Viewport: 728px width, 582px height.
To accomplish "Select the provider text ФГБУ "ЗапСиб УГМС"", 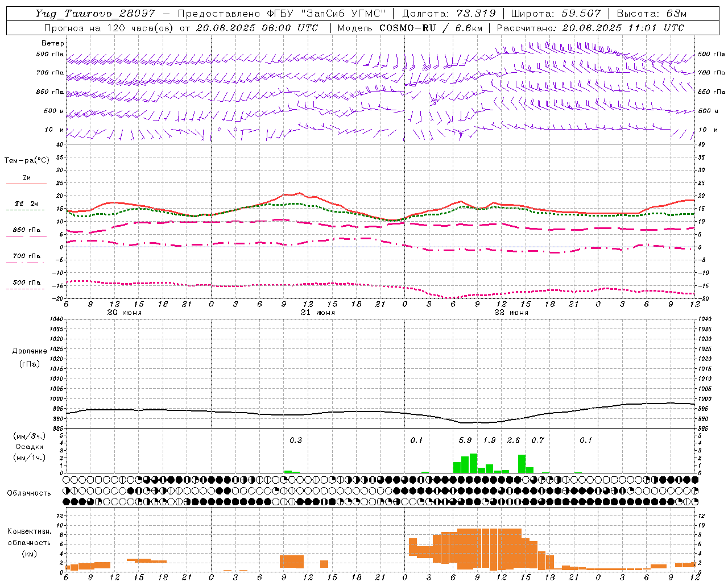I will point(326,14).
